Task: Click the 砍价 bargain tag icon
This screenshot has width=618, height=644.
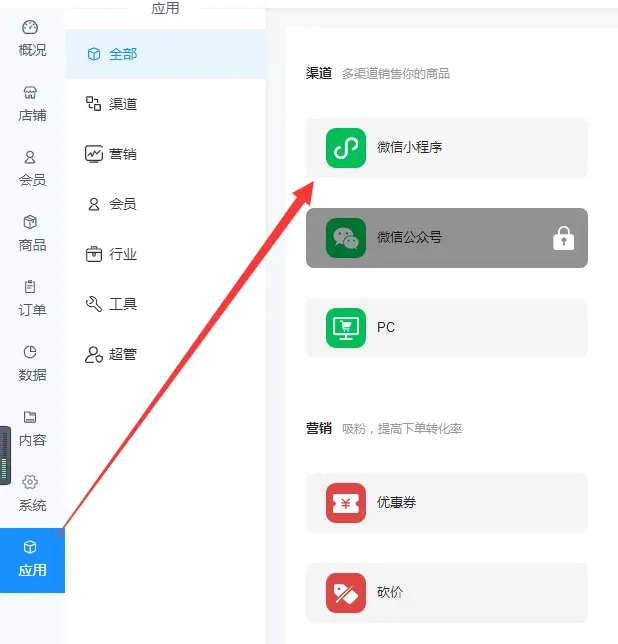Action: click(346, 593)
